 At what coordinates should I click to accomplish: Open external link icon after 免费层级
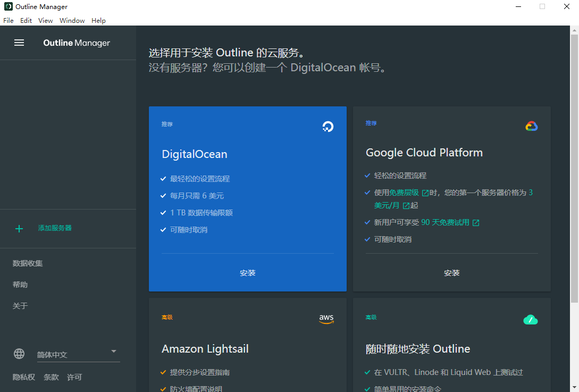(x=425, y=193)
